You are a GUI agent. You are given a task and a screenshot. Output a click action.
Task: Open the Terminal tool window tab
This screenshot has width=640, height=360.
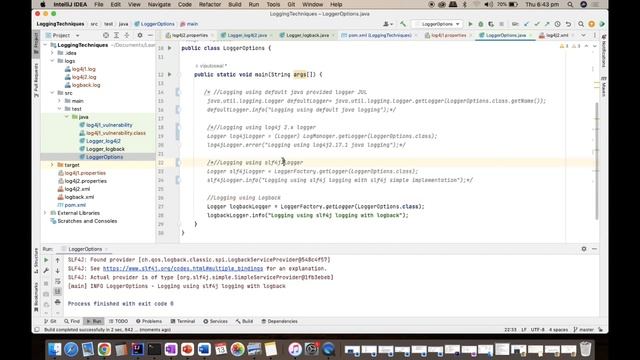coord(183,321)
